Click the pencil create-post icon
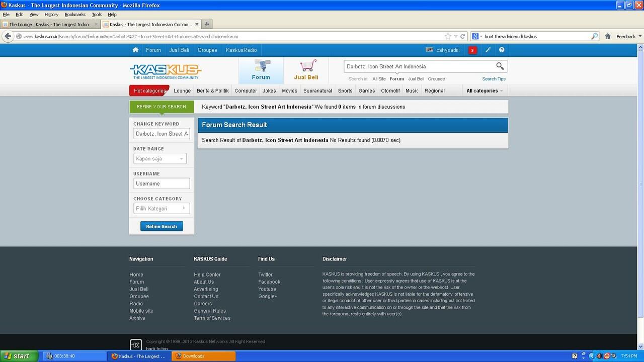The image size is (644, 362). point(488,50)
